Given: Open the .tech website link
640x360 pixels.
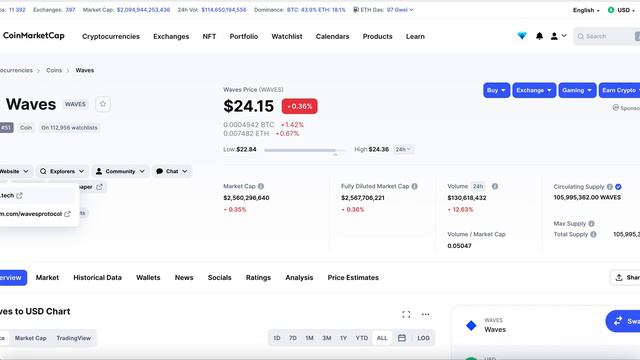Looking at the screenshot, I should (x=11, y=196).
